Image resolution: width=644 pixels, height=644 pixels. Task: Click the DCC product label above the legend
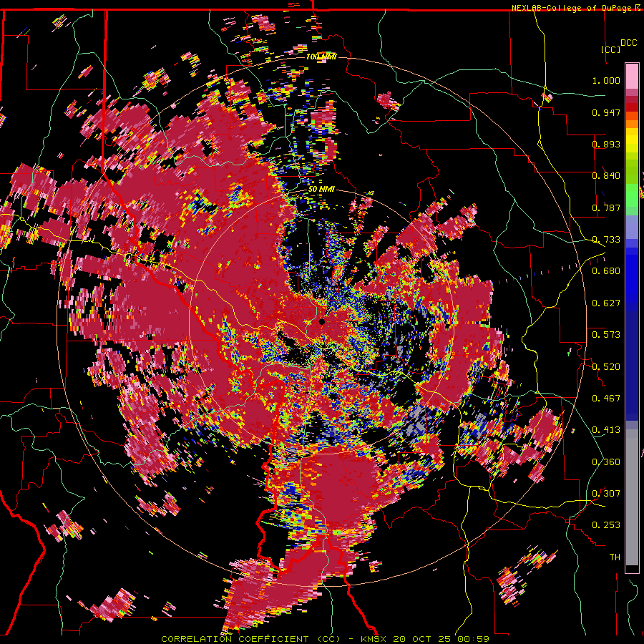pyautogui.click(x=628, y=43)
